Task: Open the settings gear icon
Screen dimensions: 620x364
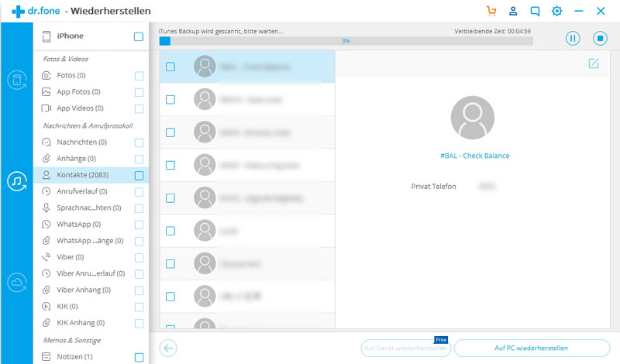Action: click(556, 11)
